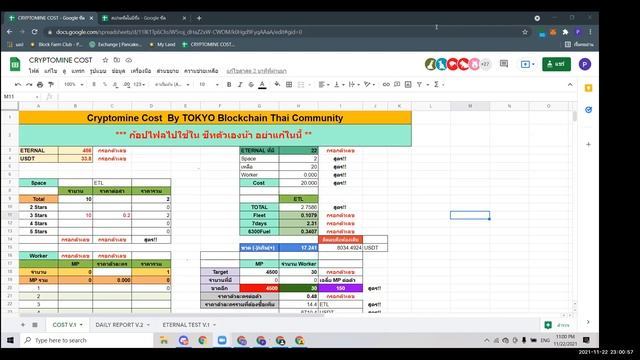
Task: Click the Name box showing M11
Action: pyautogui.click(x=21, y=96)
